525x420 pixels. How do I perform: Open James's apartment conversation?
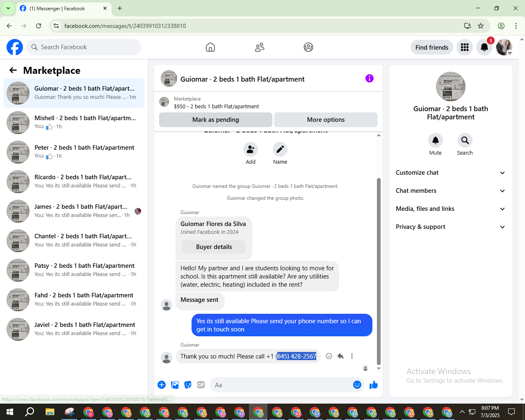(74, 211)
